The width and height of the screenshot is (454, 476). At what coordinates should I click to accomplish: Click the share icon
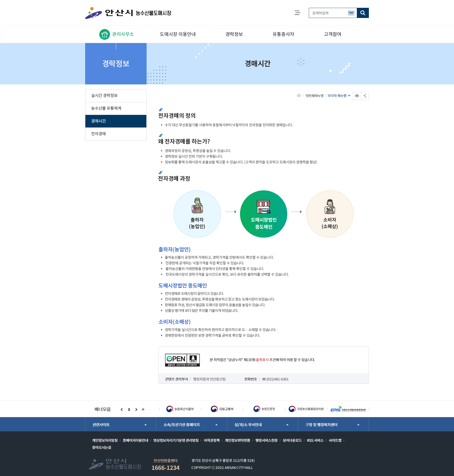point(365,96)
